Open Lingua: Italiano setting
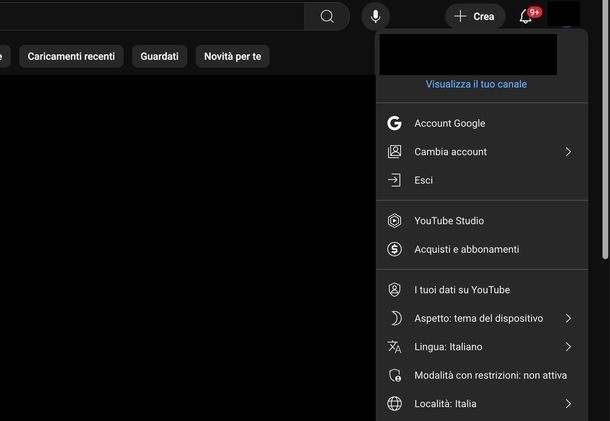610x421 pixels. tap(482, 347)
